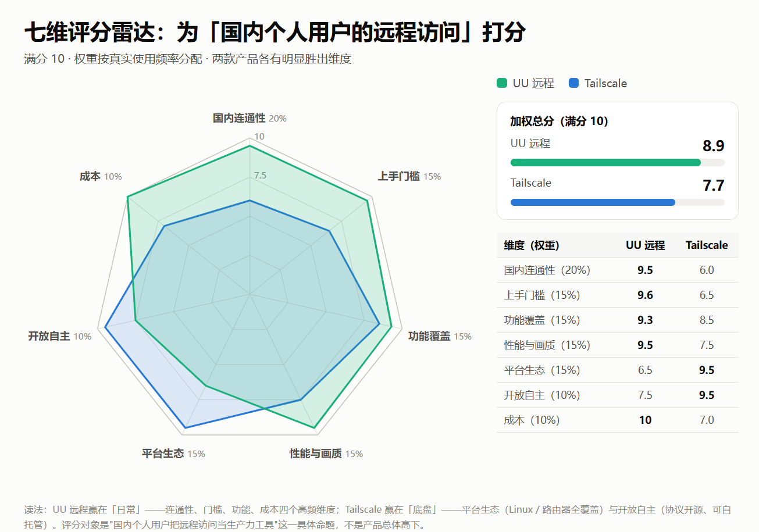Click the main title 七维评分雷达
The width and height of the screenshot is (759, 532).
275,32
